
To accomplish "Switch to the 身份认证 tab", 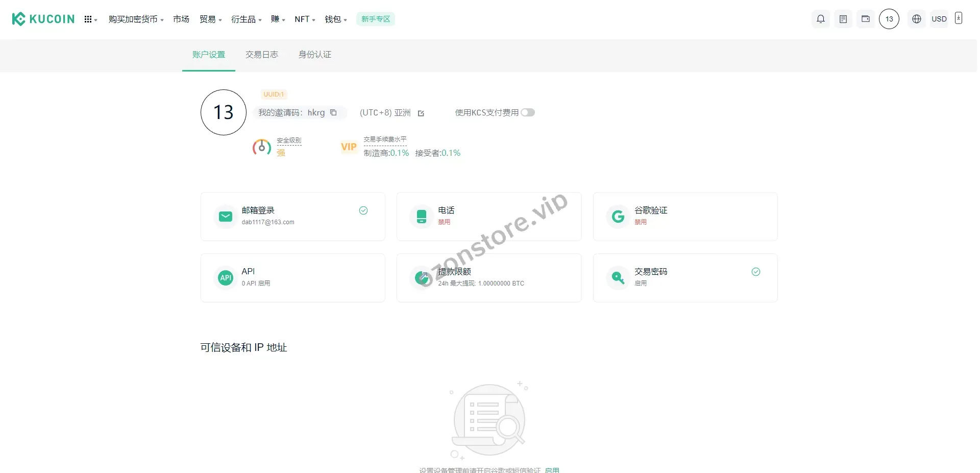I will coord(314,55).
